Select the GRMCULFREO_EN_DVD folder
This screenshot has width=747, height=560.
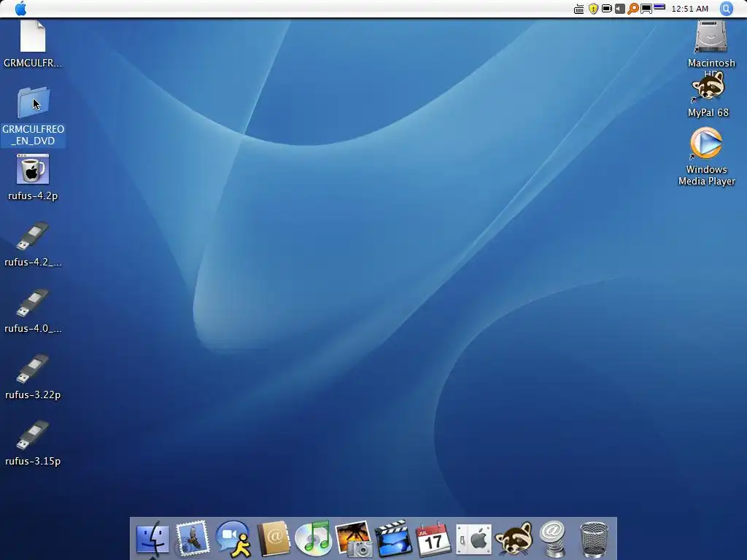[x=33, y=102]
